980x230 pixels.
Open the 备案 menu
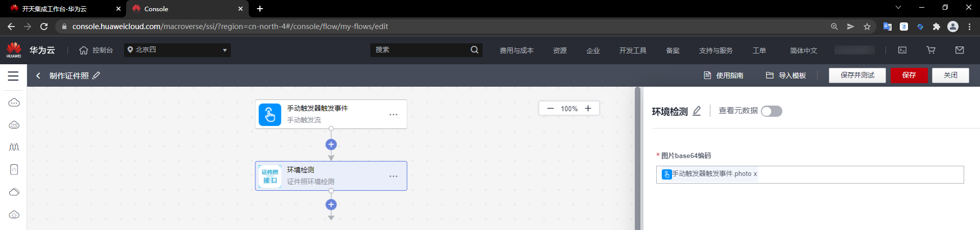[673, 50]
